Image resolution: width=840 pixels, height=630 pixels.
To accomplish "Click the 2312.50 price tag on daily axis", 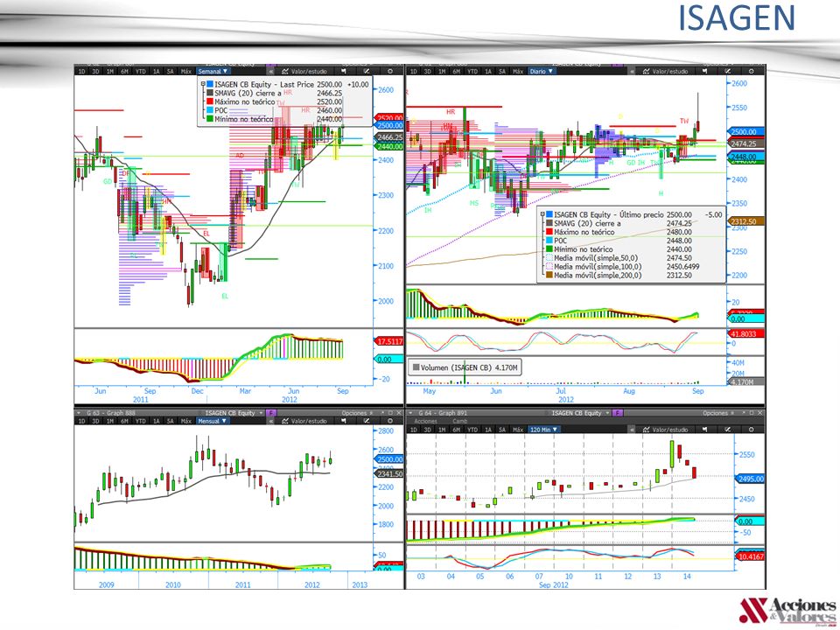I will click(x=744, y=221).
